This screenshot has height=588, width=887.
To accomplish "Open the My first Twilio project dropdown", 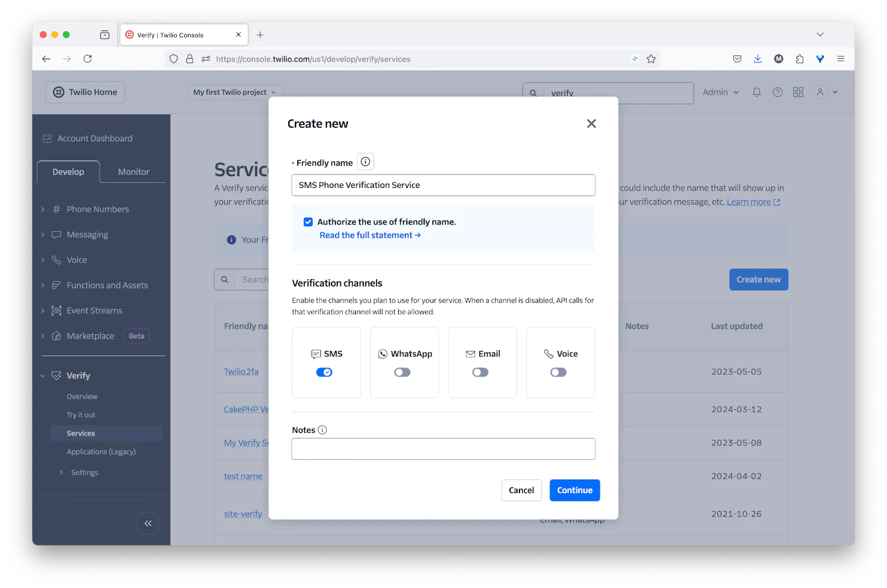I will click(235, 93).
